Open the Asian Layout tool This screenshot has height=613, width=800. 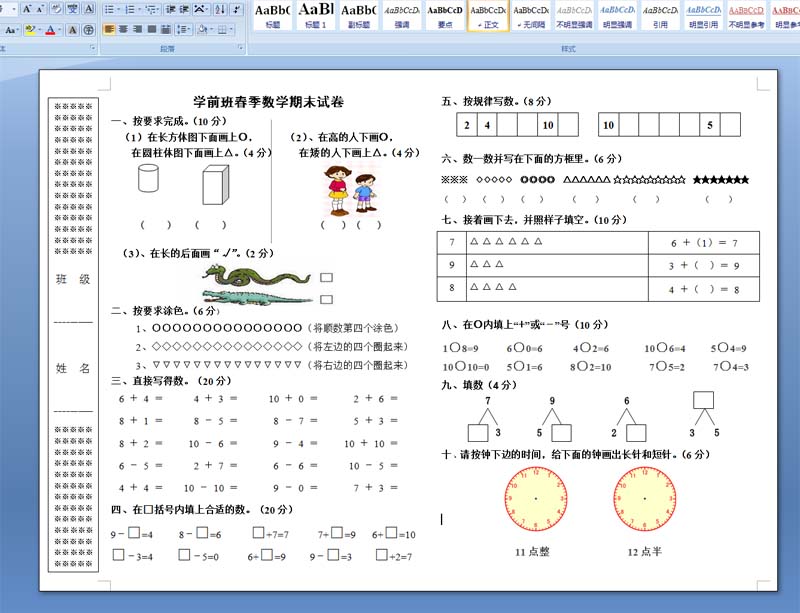coord(198,9)
